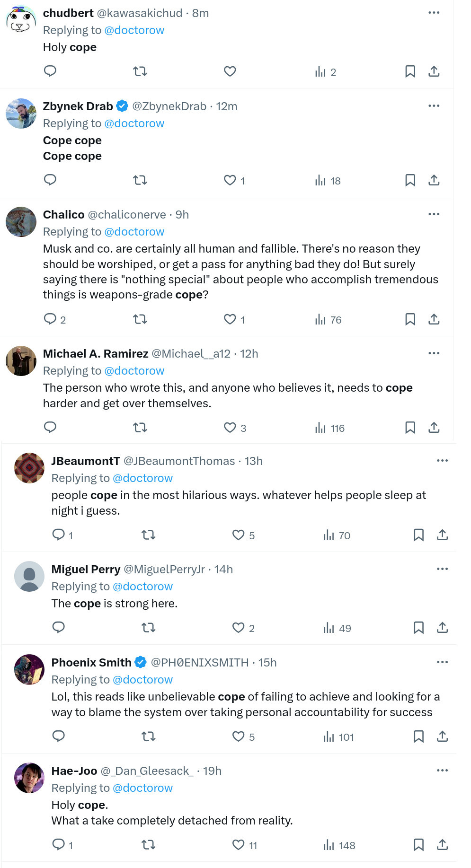
Task: Open @doctorow link in chudbert's reply
Action: (x=134, y=30)
